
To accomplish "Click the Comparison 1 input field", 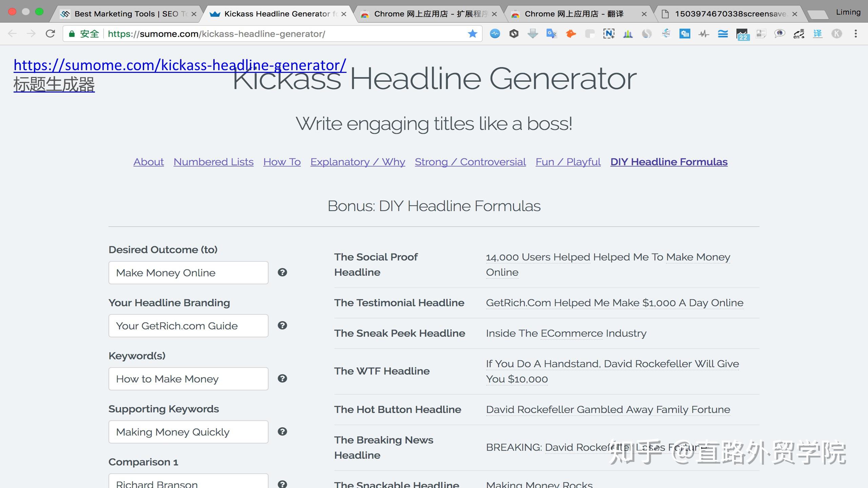I will coord(188,481).
